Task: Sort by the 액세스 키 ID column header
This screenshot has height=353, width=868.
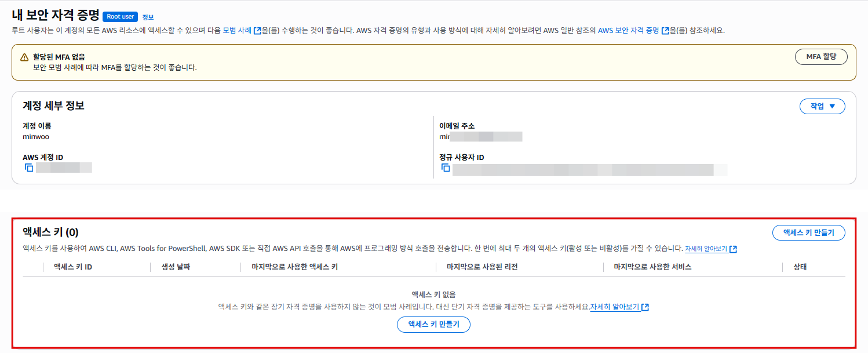Action: pyautogui.click(x=73, y=267)
